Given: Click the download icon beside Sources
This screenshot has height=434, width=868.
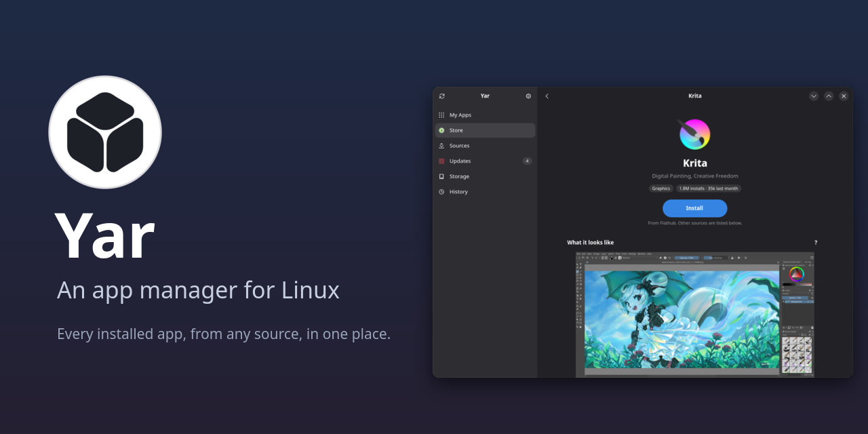Looking at the screenshot, I should click(x=441, y=146).
